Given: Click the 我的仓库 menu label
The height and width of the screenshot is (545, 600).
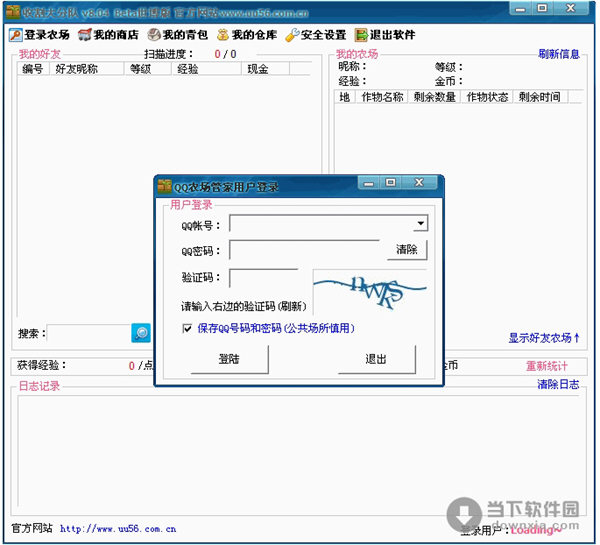Looking at the screenshot, I should [x=254, y=35].
